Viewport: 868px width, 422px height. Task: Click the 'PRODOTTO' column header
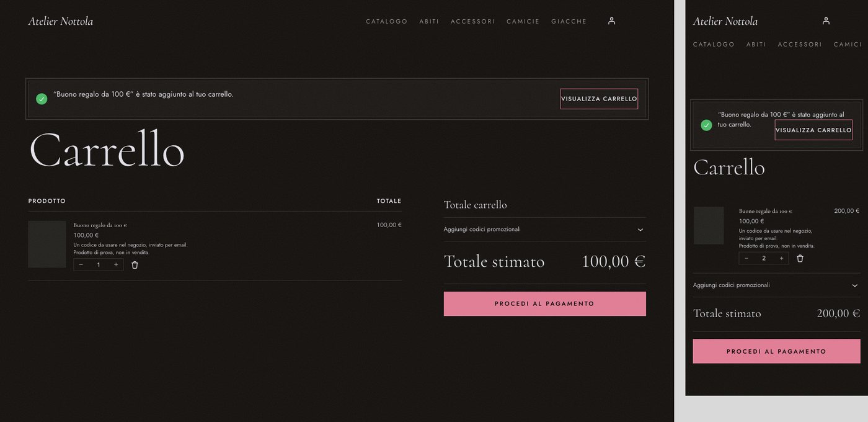(47, 201)
